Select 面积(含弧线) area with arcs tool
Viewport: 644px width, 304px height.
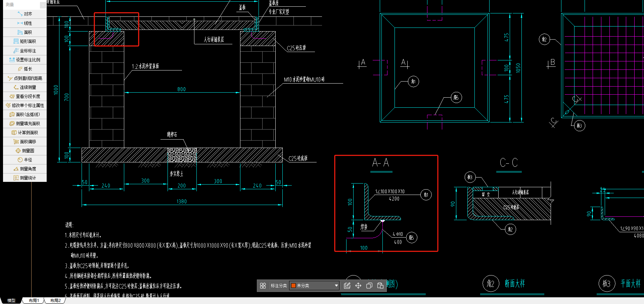point(25,114)
